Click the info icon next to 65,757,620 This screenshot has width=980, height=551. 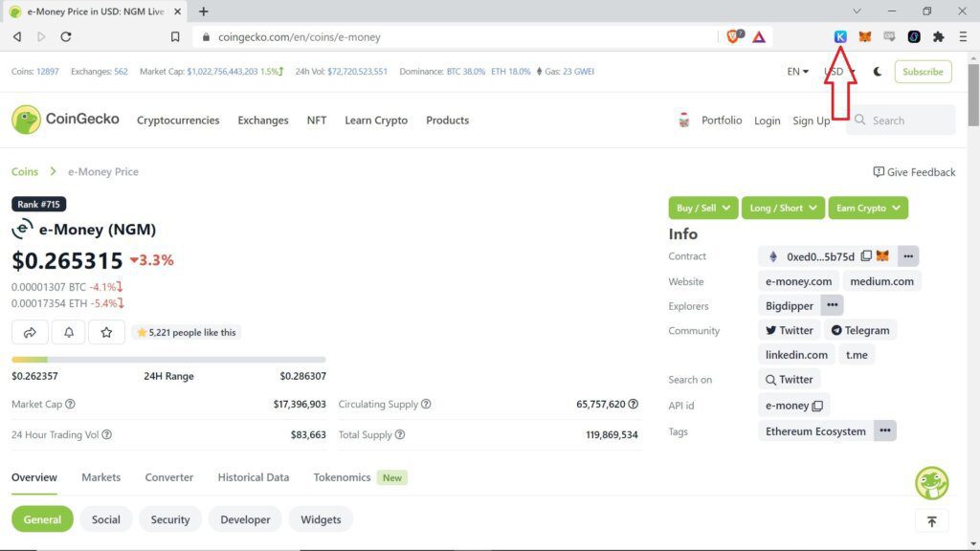[x=634, y=405]
